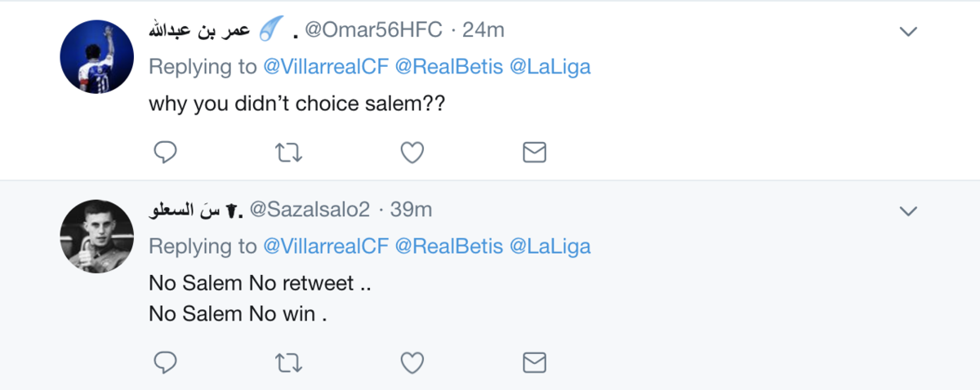980x390 pixels.
Task: View Sazalsalo2's profile avatar
Action: click(x=97, y=237)
